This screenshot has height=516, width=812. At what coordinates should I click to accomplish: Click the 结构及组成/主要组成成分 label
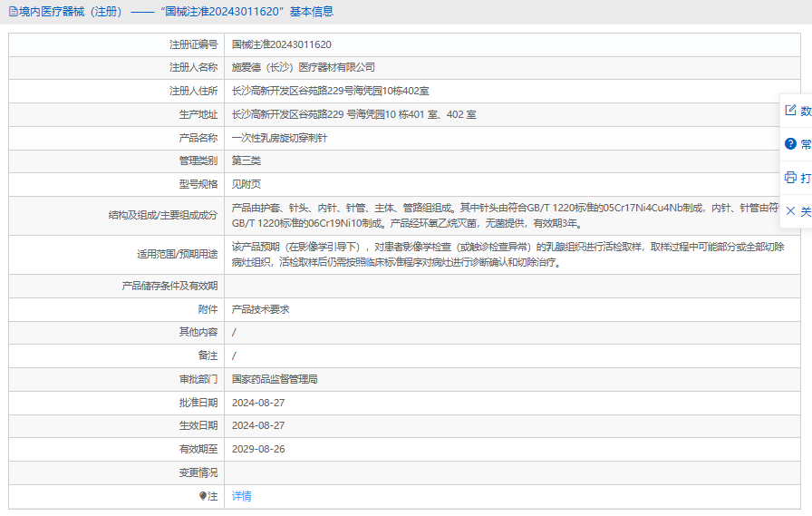click(x=163, y=215)
